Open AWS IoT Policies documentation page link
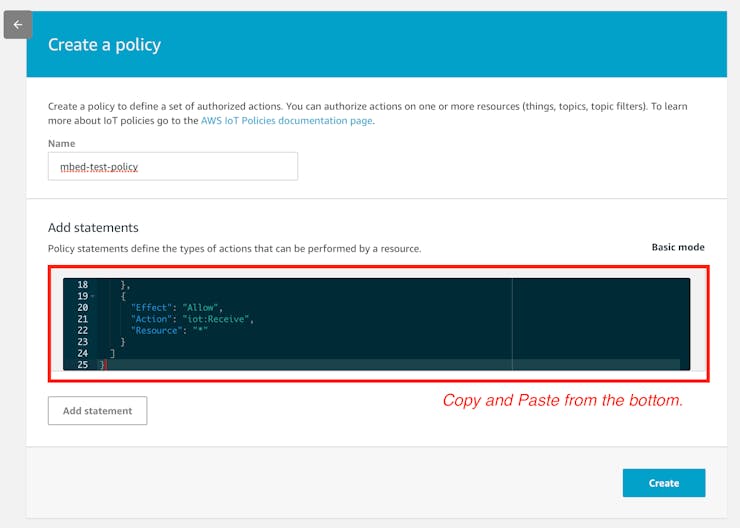 coord(286,121)
